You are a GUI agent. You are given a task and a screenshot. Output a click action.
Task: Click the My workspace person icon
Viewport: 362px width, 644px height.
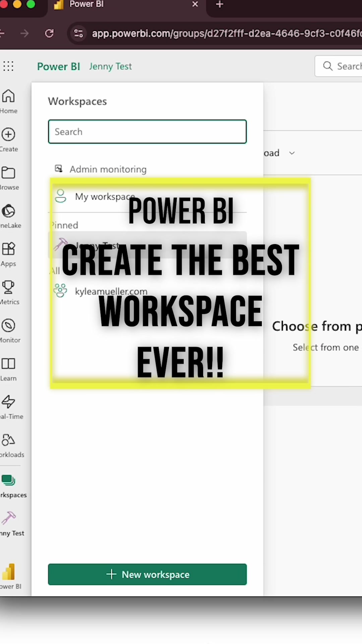(x=60, y=196)
